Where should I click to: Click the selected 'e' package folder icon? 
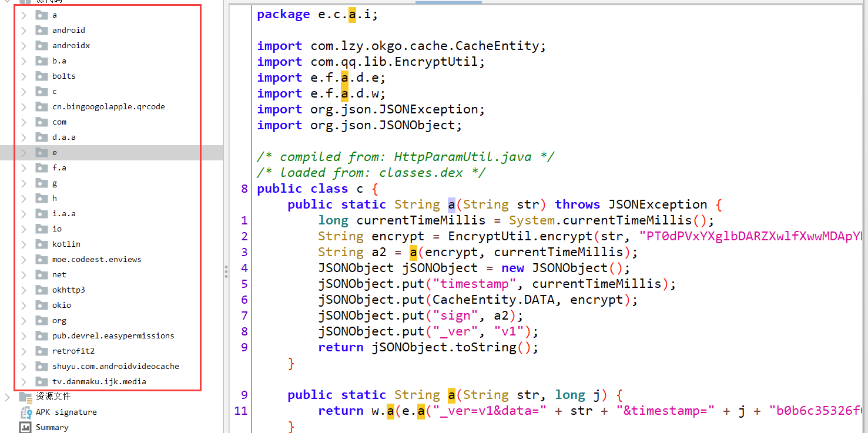click(41, 152)
